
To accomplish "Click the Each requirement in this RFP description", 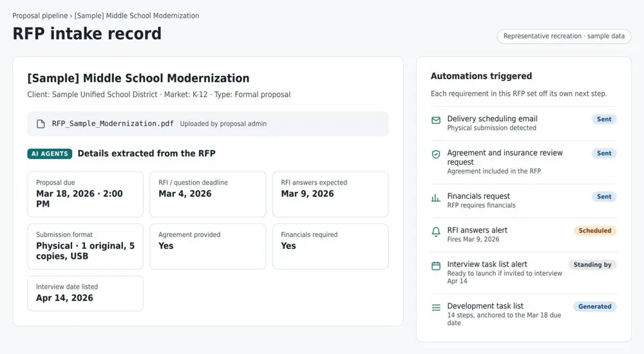I will [518, 93].
